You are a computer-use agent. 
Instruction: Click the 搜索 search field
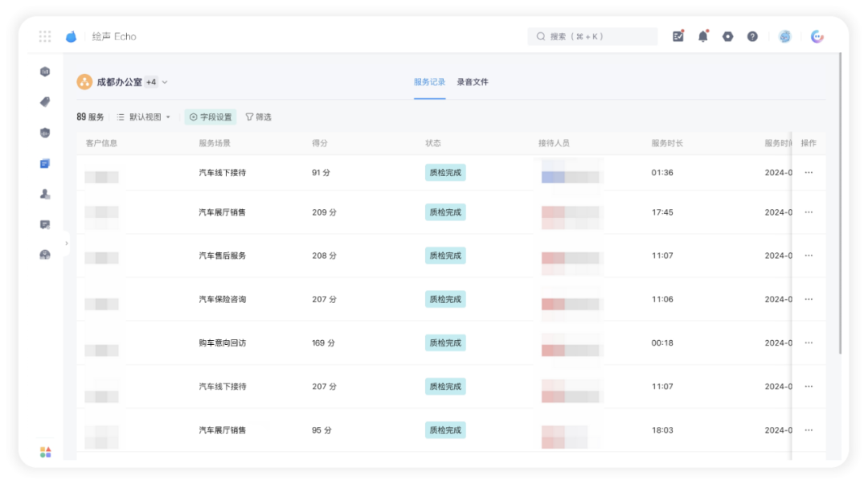592,36
